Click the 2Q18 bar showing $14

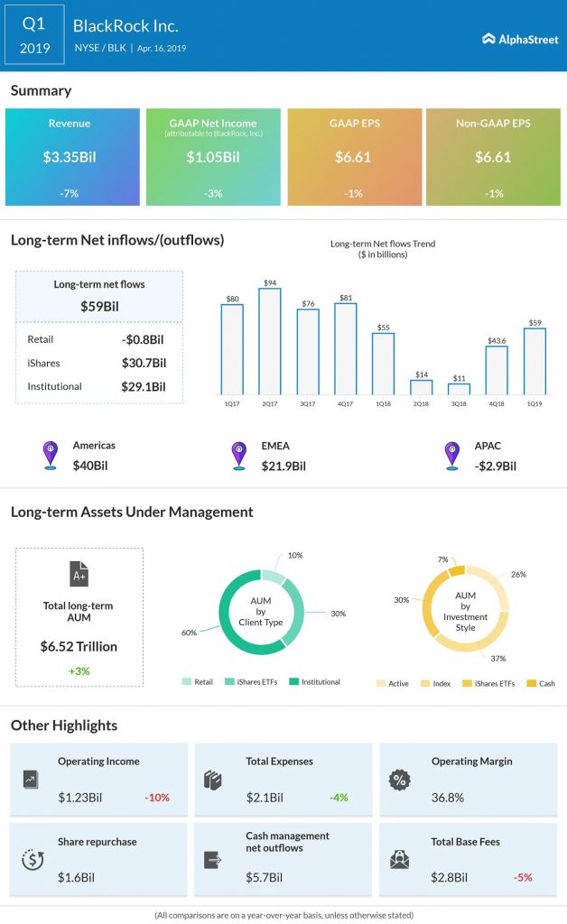(x=422, y=387)
